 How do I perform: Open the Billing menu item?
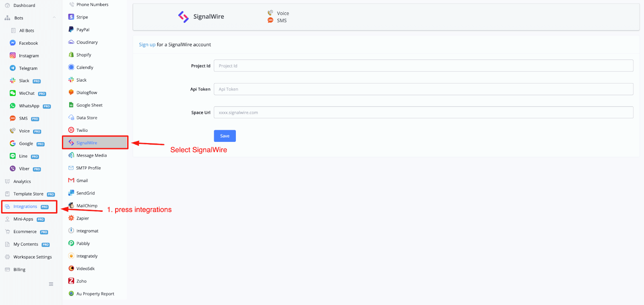(x=19, y=270)
